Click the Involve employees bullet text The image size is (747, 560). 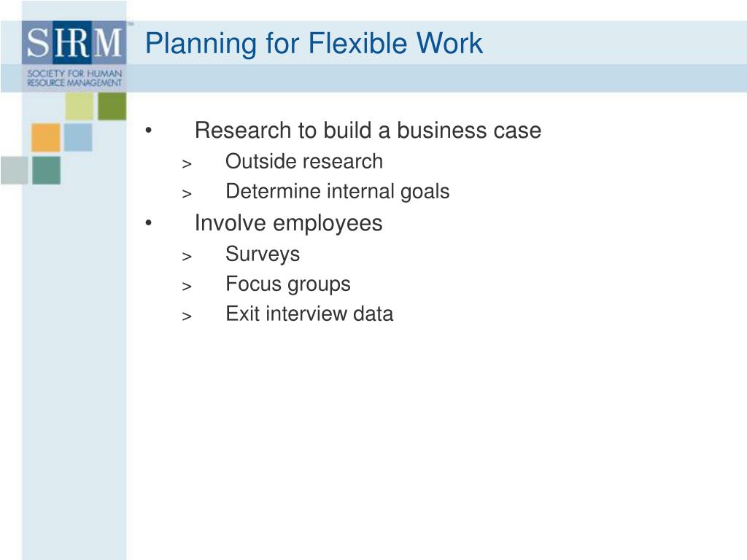(288, 223)
